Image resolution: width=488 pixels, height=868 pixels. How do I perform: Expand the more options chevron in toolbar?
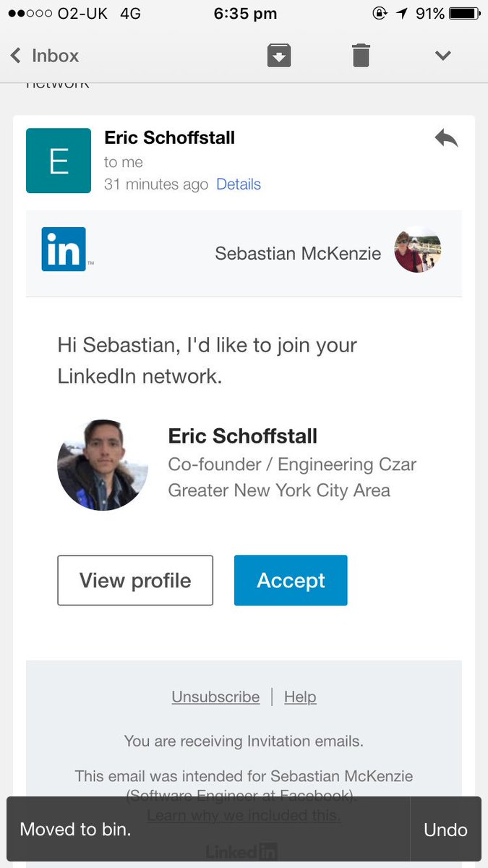click(x=442, y=56)
